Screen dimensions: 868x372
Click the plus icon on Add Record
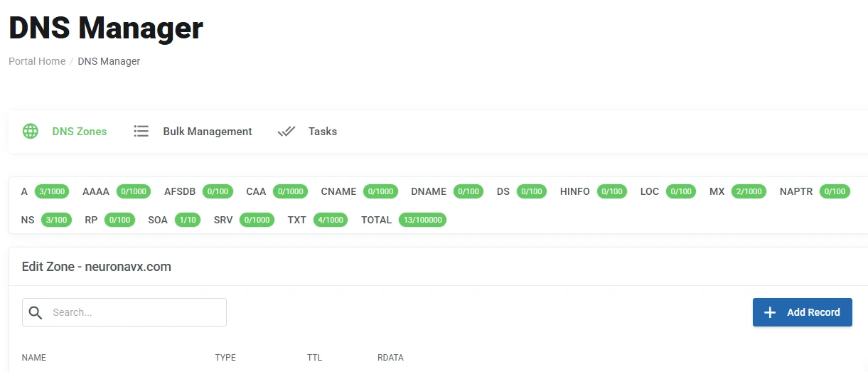[770, 312]
